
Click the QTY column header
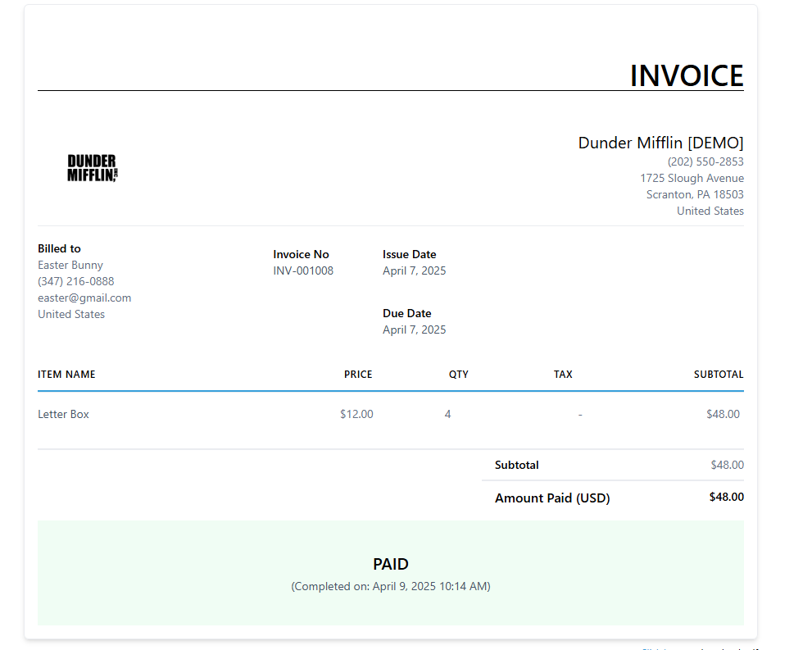459,375
